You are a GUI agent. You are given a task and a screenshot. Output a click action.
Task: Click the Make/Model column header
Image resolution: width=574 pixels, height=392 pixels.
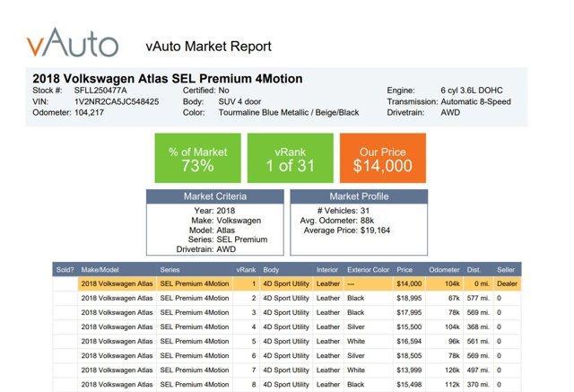coord(101,269)
